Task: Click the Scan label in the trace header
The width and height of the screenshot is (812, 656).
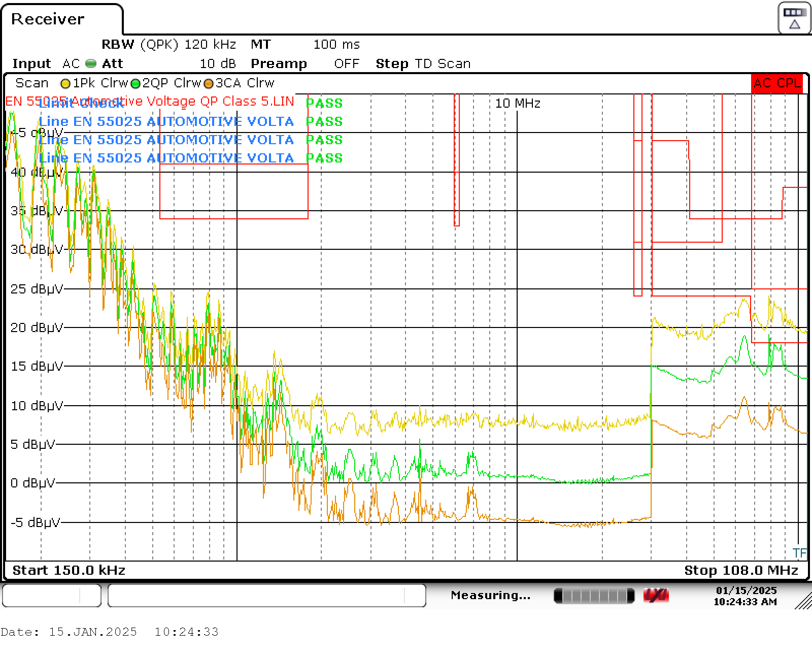Action: point(32,83)
